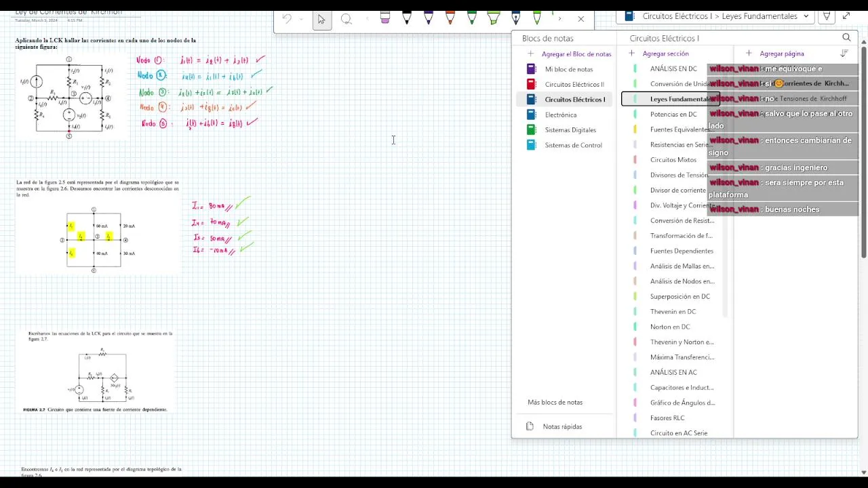Close the drawing tools bar
The width and height of the screenshot is (868, 488).
coord(580,19)
